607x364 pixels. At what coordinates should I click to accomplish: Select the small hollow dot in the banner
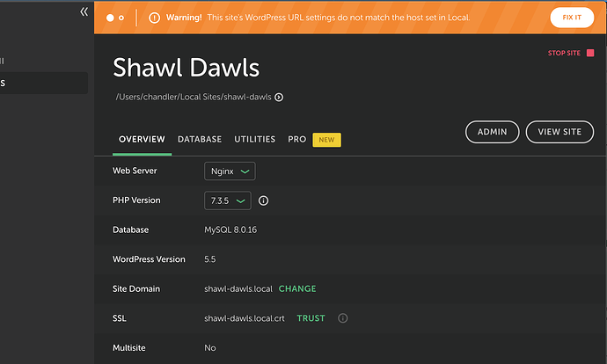[121, 18]
